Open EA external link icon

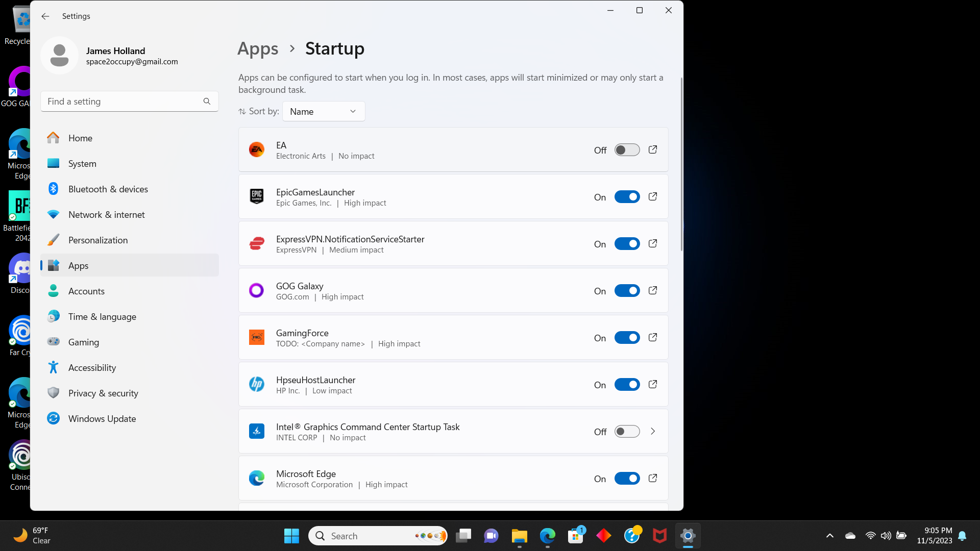coord(652,149)
